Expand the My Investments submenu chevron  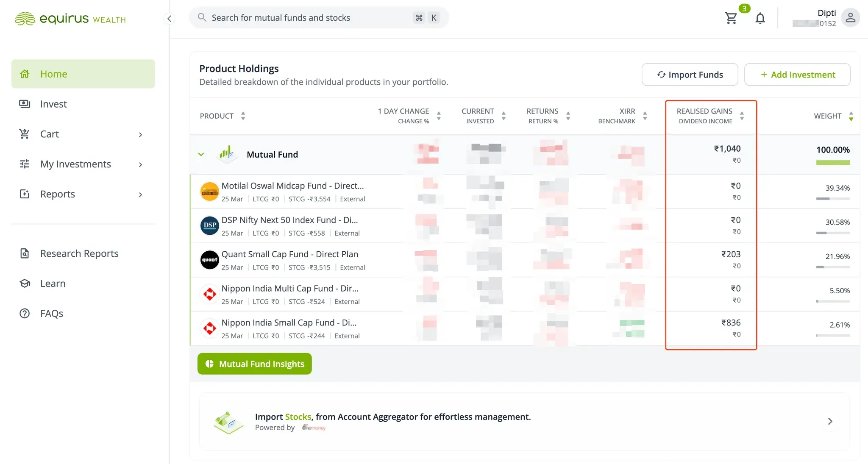(x=141, y=164)
